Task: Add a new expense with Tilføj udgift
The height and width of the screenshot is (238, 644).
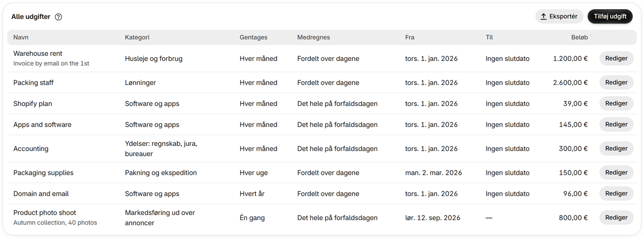Action: pyautogui.click(x=610, y=16)
